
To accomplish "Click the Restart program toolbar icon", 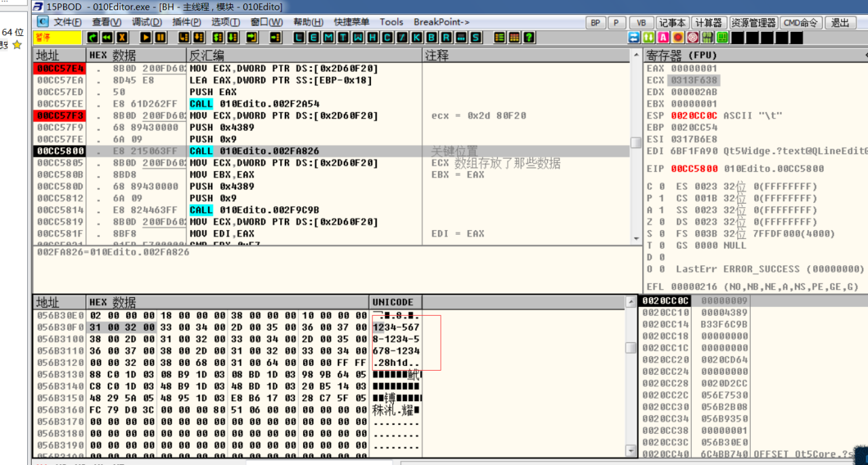I will pos(107,37).
